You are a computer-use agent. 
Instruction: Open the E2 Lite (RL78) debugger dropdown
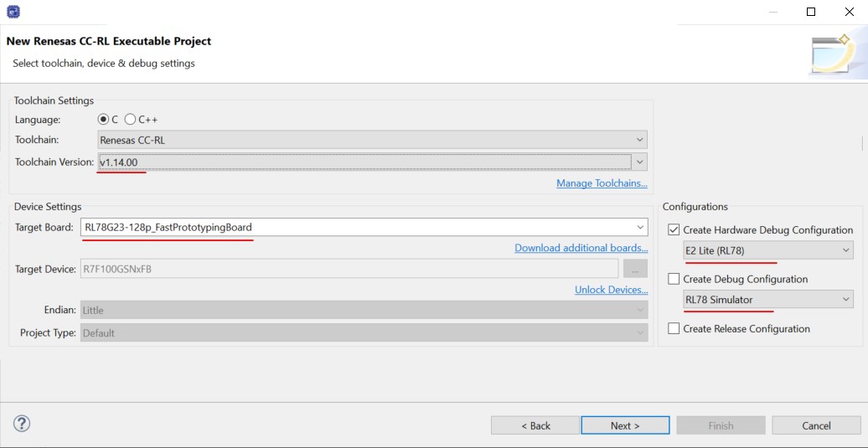(768, 250)
